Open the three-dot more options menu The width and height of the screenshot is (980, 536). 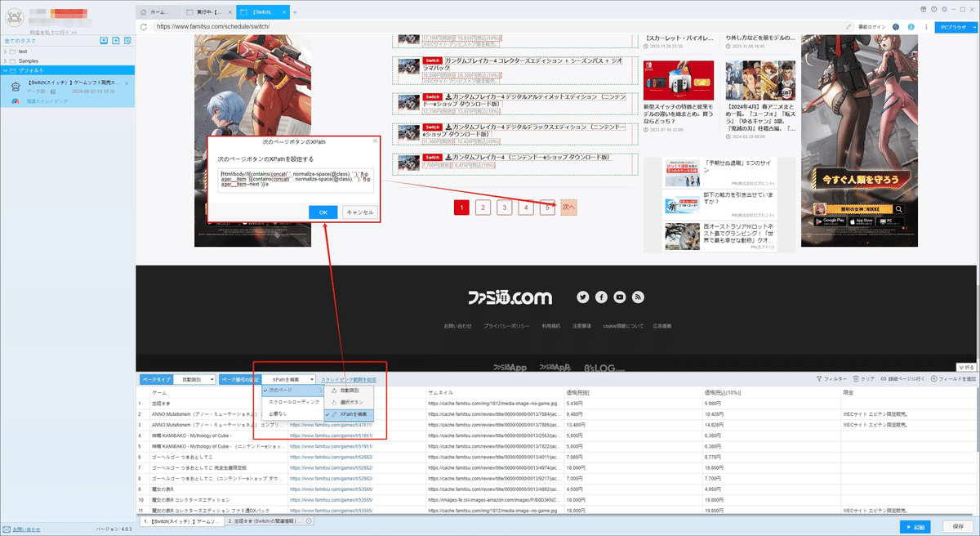(925, 26)
